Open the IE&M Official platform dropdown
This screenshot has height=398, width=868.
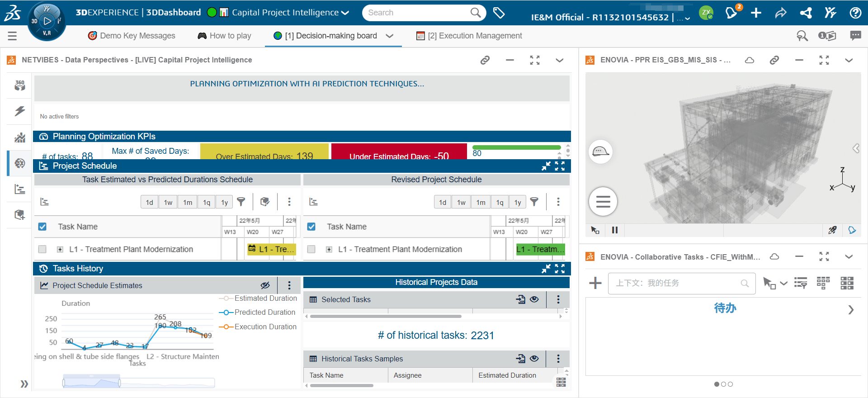click(x=688, y=18)
